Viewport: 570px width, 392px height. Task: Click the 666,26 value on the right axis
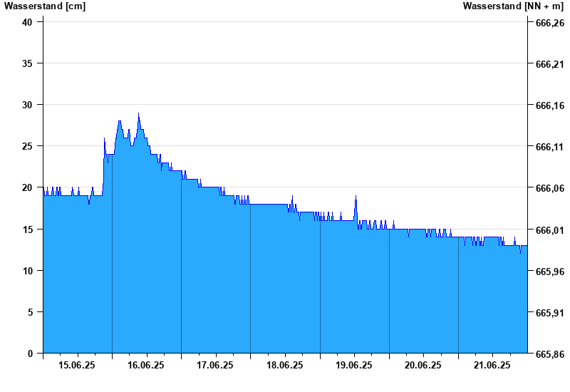pos(549,23)
